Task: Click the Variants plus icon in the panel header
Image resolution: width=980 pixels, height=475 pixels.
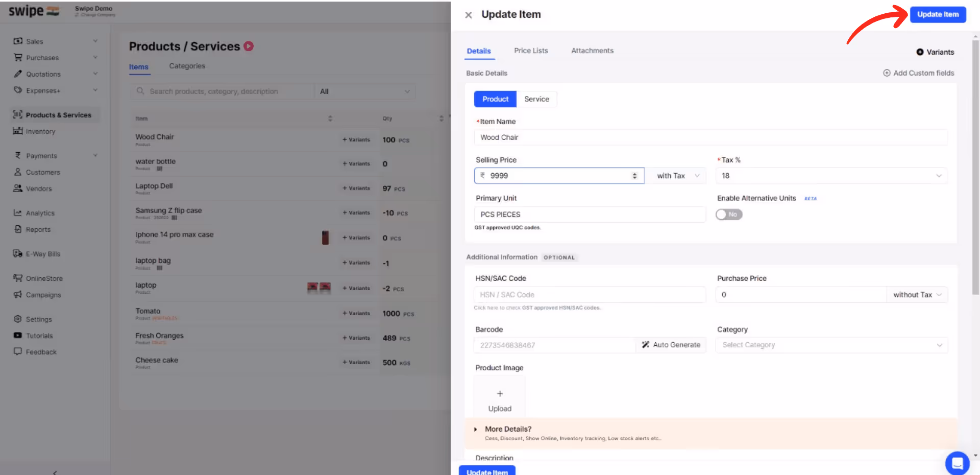Action: tap(920, 52)
